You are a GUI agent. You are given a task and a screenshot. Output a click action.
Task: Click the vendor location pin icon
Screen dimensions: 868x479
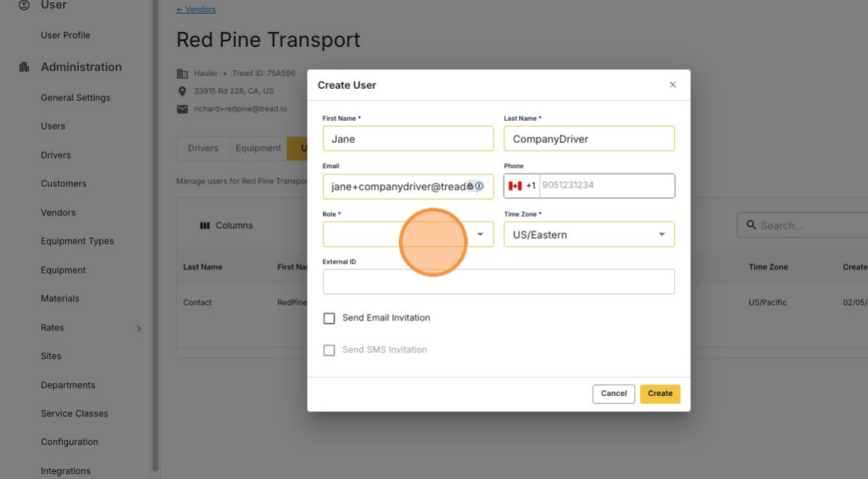(182, 91)
